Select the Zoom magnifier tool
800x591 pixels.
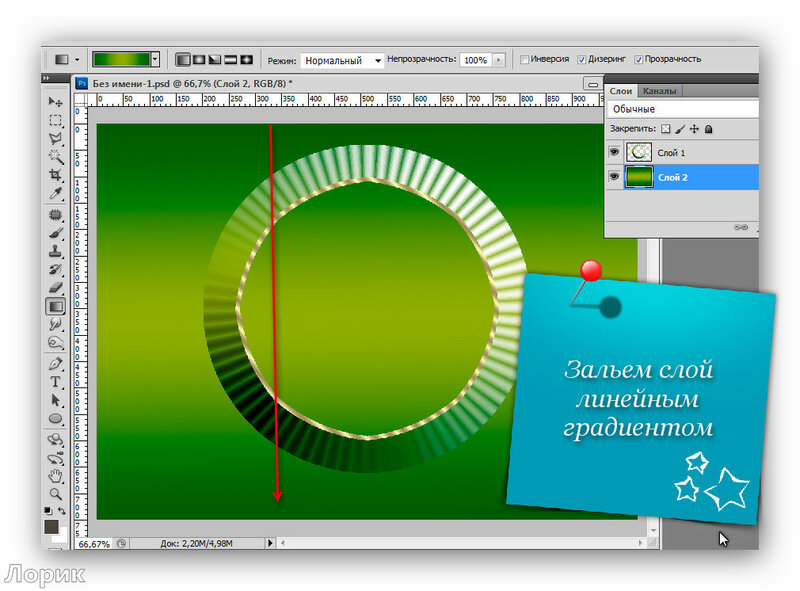click(56, 493)
